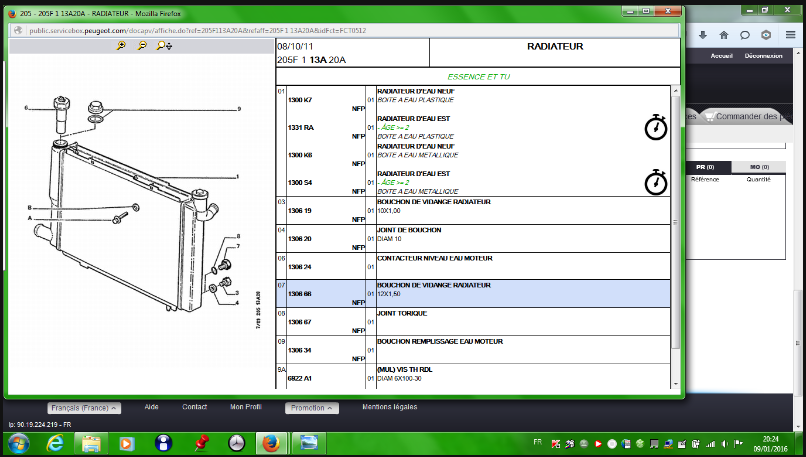Click JOINT TORIQUE description

[x=402, y=313]
